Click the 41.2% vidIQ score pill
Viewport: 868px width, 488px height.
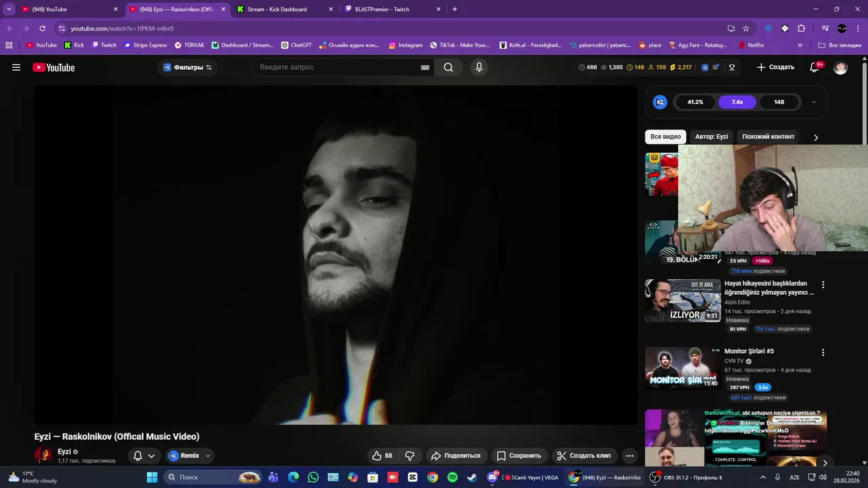pyautogui.click(x=695, y=102)
